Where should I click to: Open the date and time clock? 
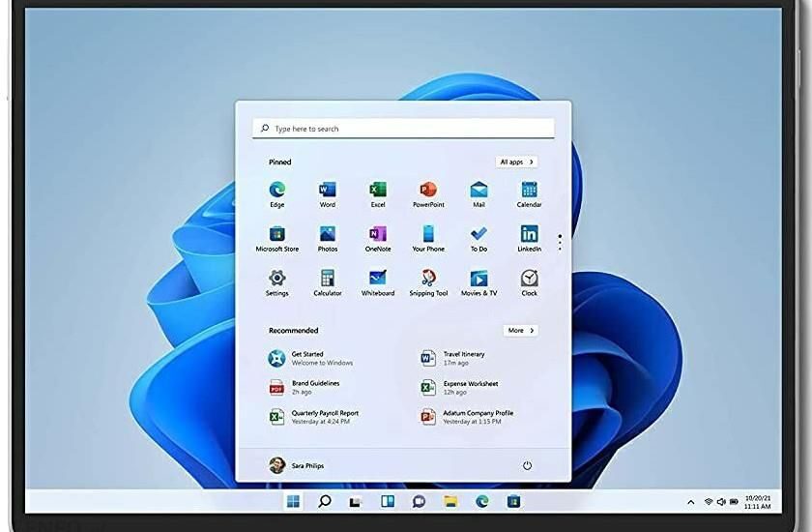coord(757,502)
